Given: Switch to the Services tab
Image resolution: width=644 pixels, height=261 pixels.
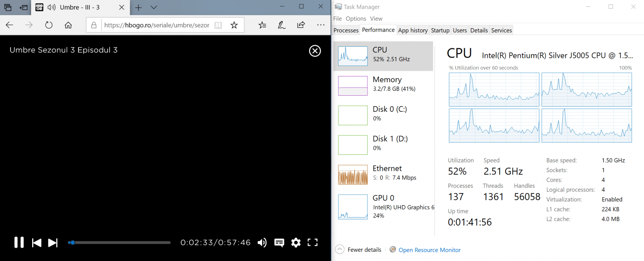Looking at the screenshot, I should pyautogui.click(x=502, y=30).
